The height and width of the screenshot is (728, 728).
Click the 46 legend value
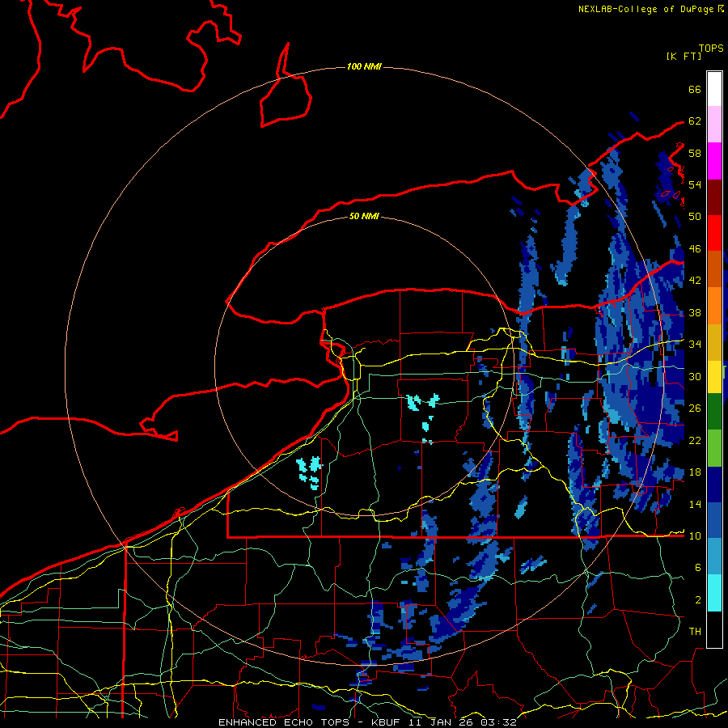click(695, 249)
